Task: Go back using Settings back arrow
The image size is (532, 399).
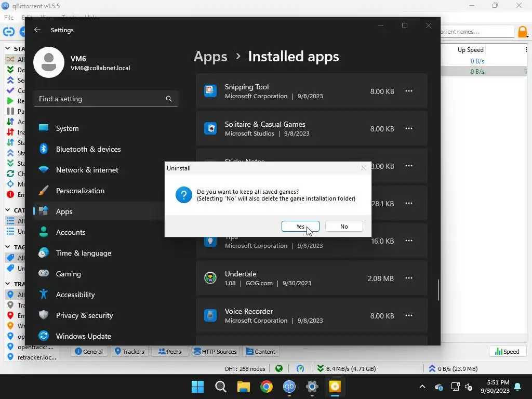Action: 37,30
